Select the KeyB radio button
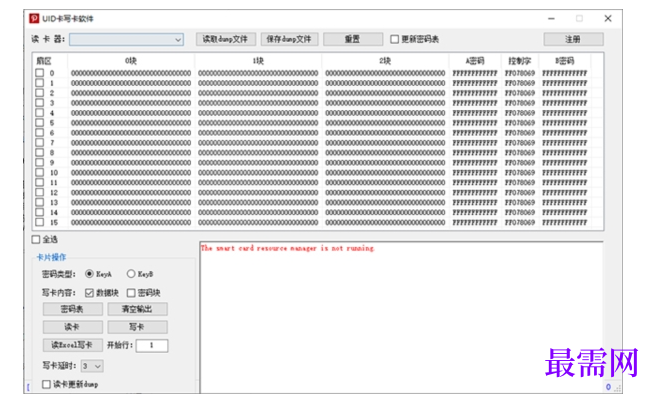This screenshot has height=394, width=657. pyautogui.click(x=131, y=274)
